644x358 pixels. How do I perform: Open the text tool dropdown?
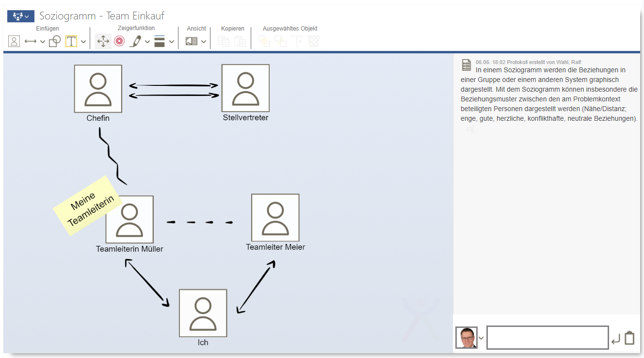pyautogui.click(x=82, y=41)
